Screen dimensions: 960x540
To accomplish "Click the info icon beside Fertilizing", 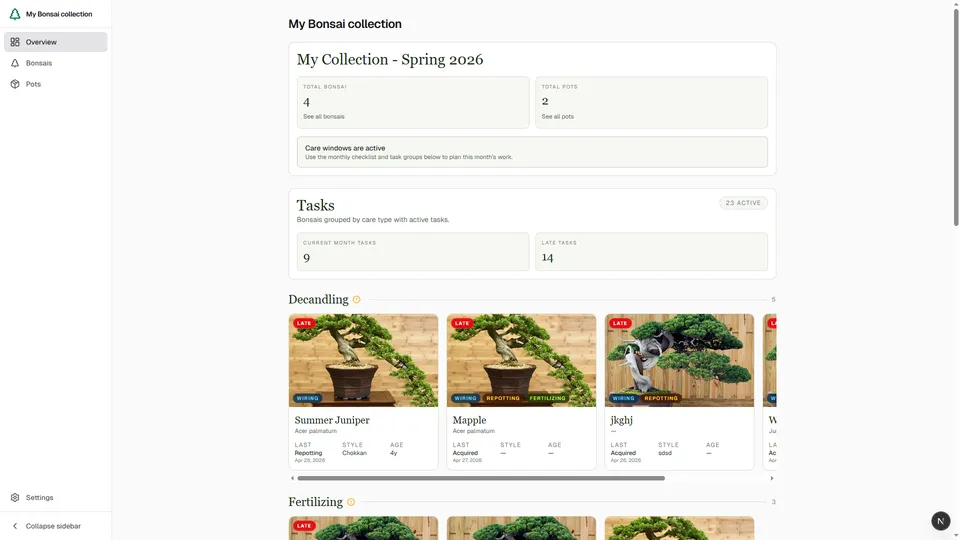I will [x=351, y=502].
